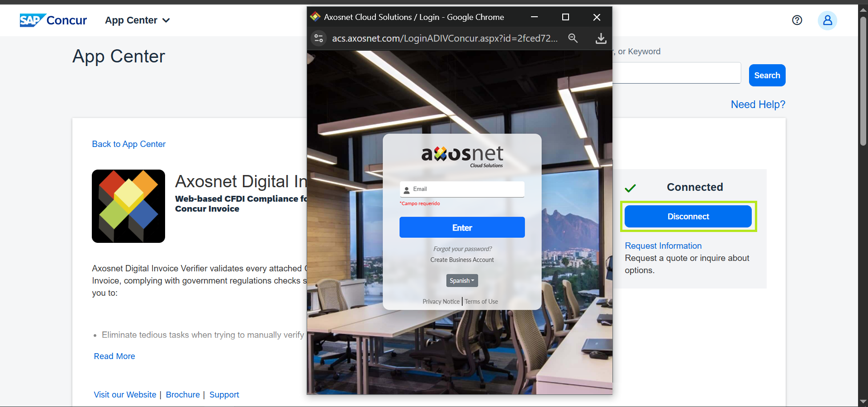Click Create Business Account link

tap(462, 260)
